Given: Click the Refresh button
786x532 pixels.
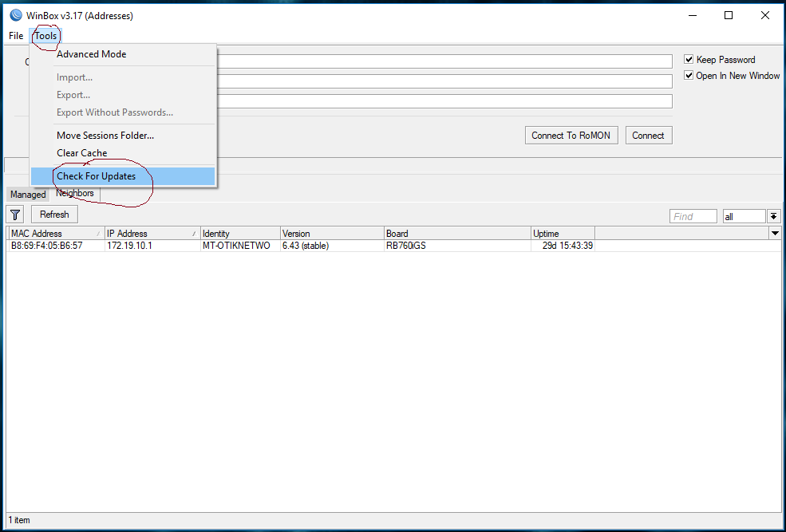Looking at the screenshot, I should tap(54, 215).
